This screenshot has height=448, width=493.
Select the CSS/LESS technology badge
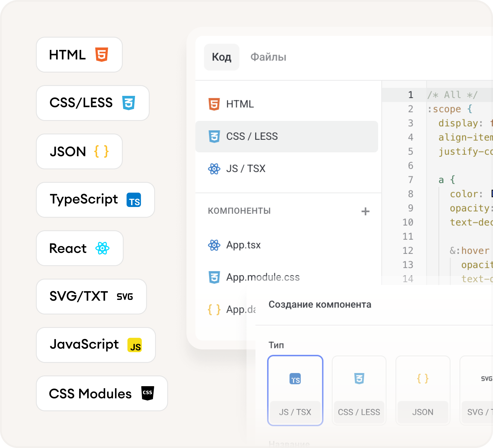click(x=93, y=103)
